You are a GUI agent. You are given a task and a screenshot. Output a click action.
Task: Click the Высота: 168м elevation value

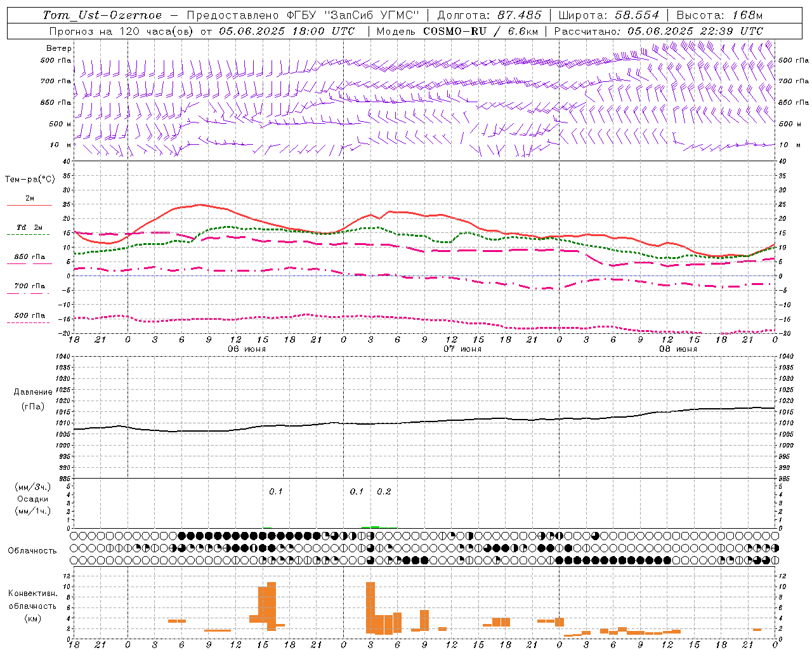tap(719, 15)
